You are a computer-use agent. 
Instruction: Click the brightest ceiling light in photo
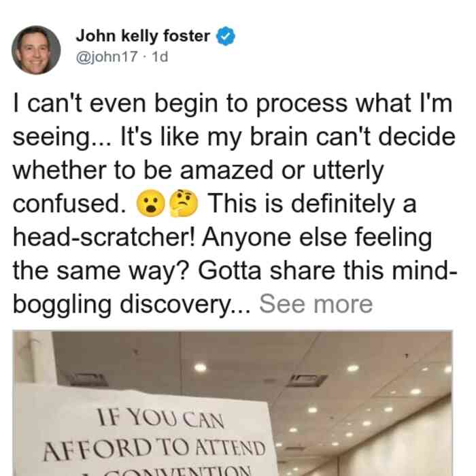[x=201, y=368]
